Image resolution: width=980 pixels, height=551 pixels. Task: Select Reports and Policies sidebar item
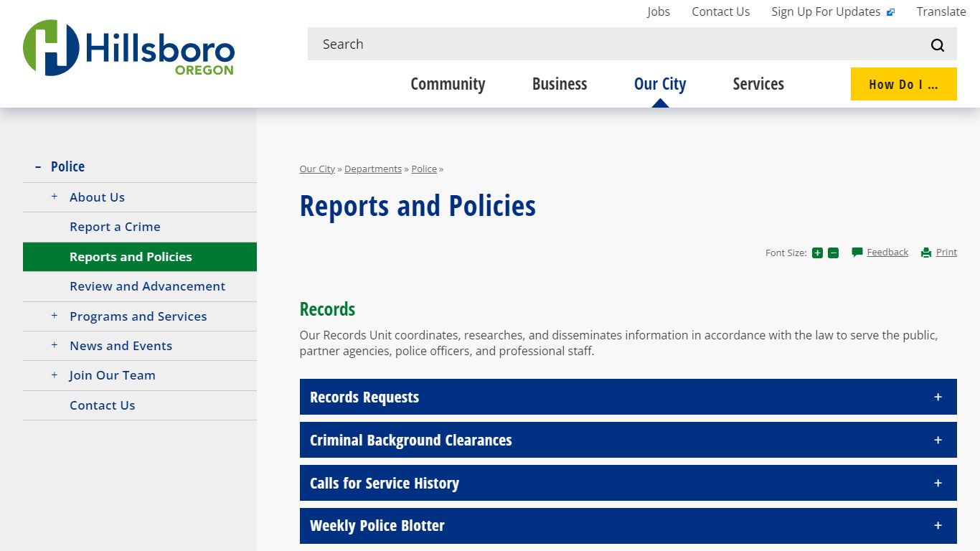point(140,257)
